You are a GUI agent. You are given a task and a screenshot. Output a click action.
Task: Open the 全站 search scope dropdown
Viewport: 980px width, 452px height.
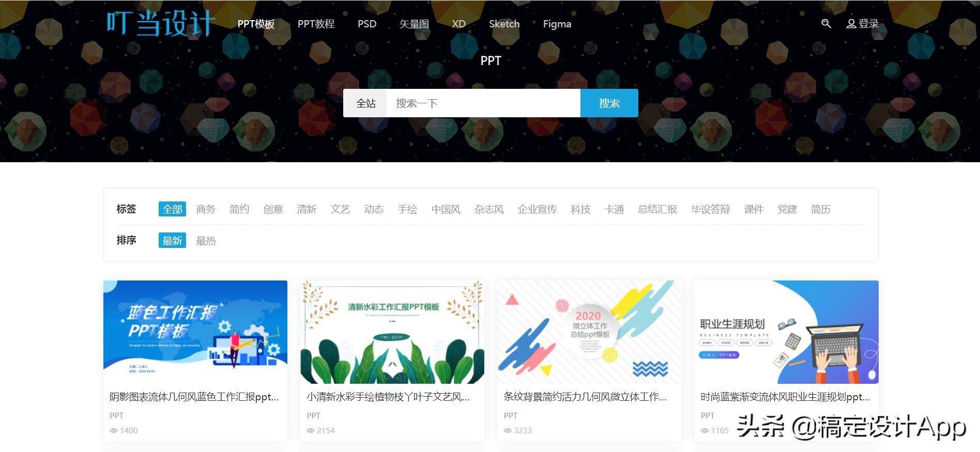click(x=365, y=103)
